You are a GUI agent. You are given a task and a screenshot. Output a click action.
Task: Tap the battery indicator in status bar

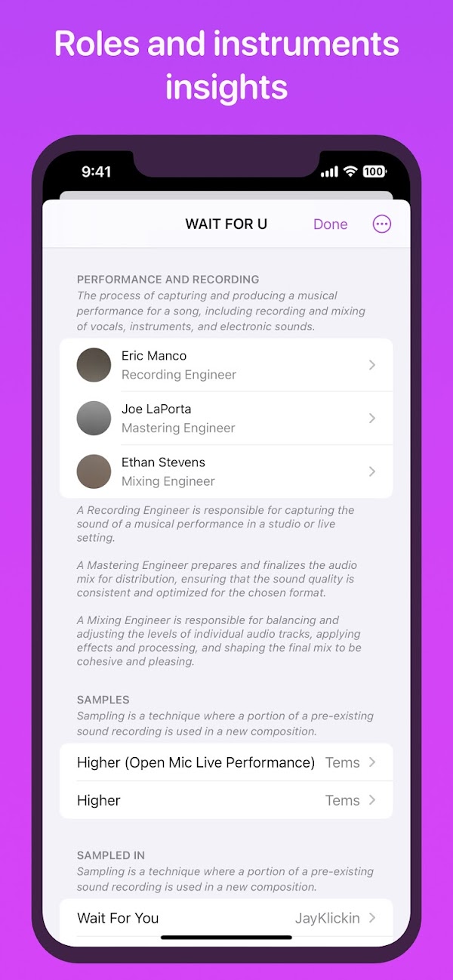(x=374, y=172)
